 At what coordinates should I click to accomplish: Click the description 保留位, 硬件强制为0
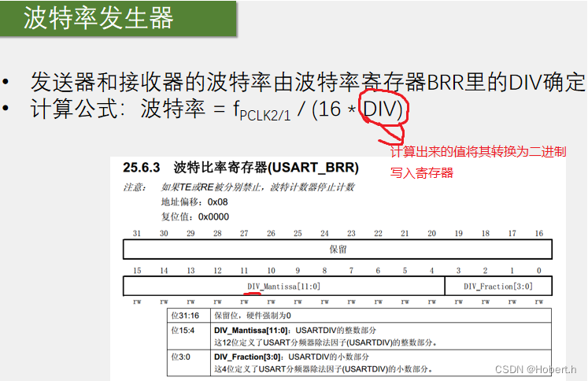tap(253, 316)
